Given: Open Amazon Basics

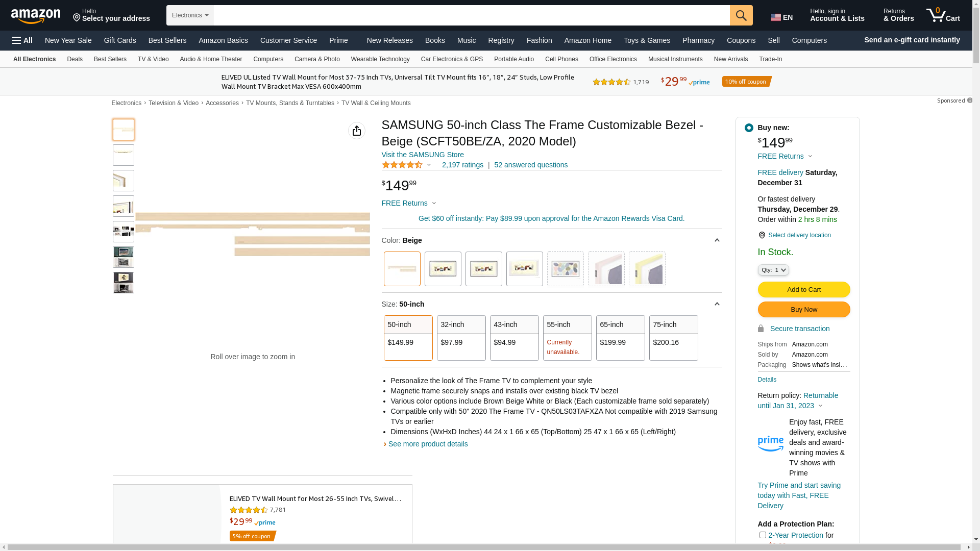Looking at the screenshot, I should coord(223,40).
